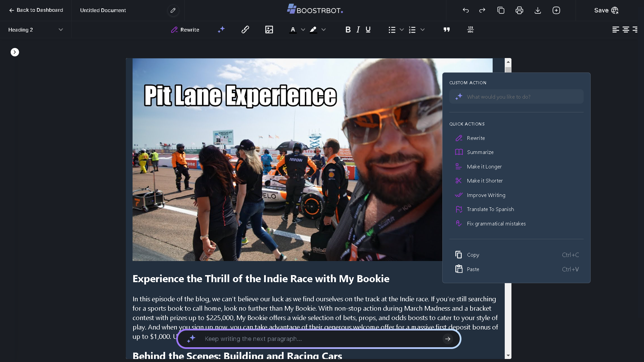Insert a block quote
Viewport: 644px width, 362px height.
447,30
